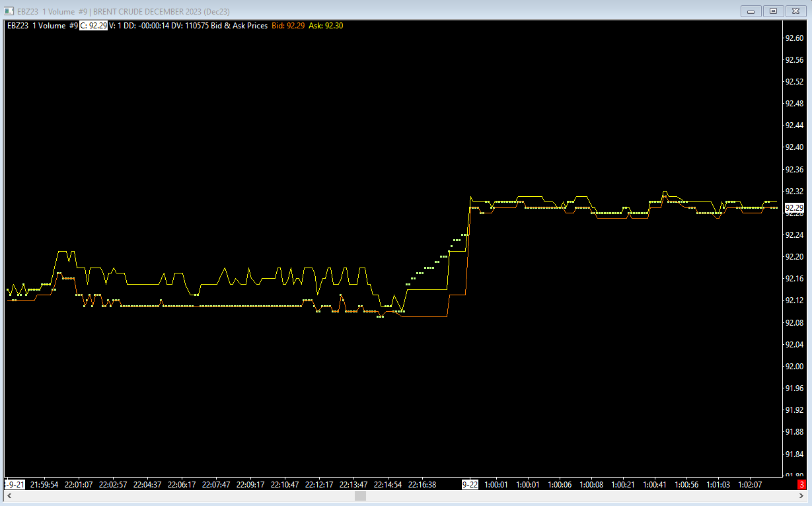
Task: Click the 91.96 price scale label
Action: point(794,388)
